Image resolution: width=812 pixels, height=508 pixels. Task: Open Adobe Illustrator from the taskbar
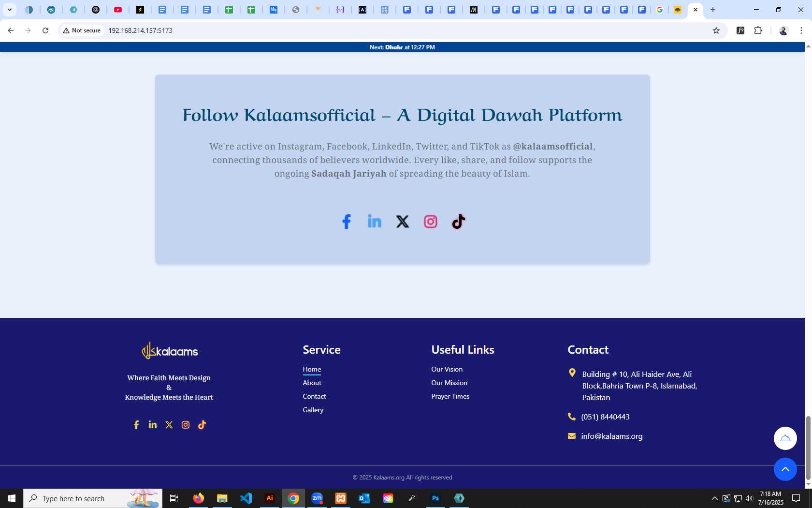coord(270,498)
